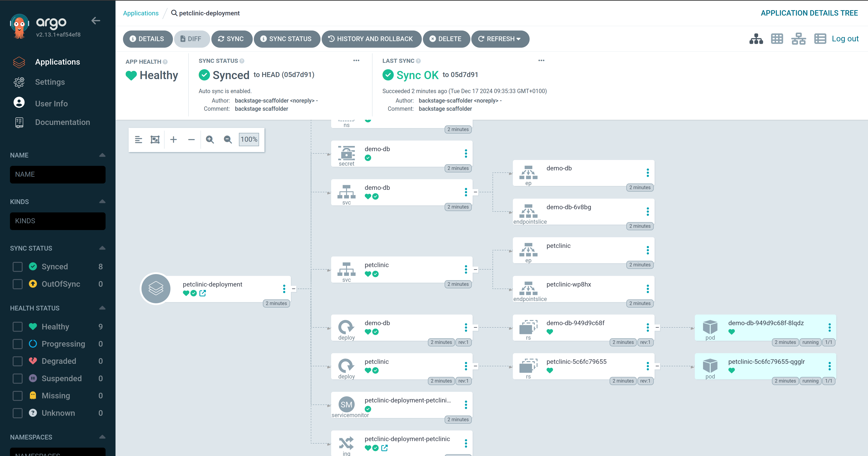The image size is (868, 456).
Task: Open kebab menu of petclinic-deployment app node
Action: [x=284, y=289]
